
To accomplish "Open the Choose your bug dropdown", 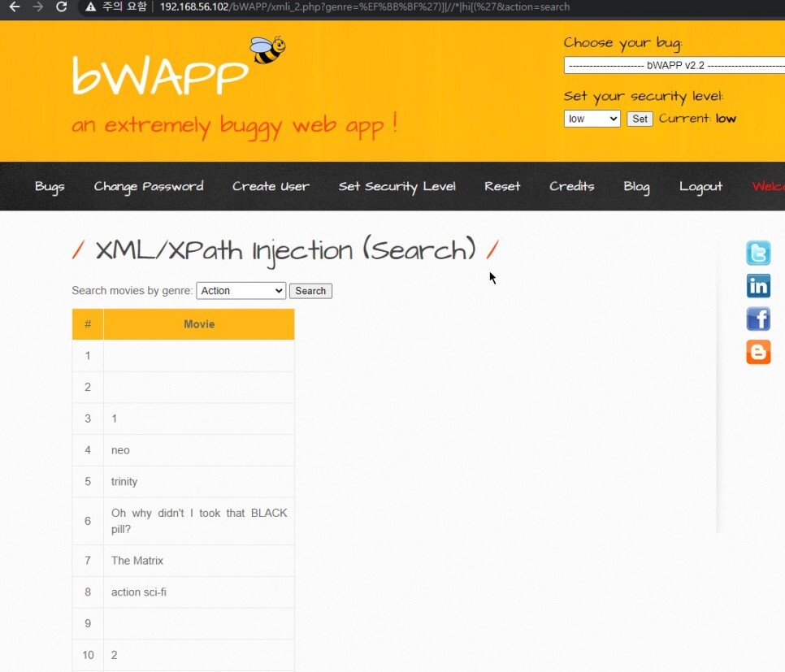I will tap(674, 65).
